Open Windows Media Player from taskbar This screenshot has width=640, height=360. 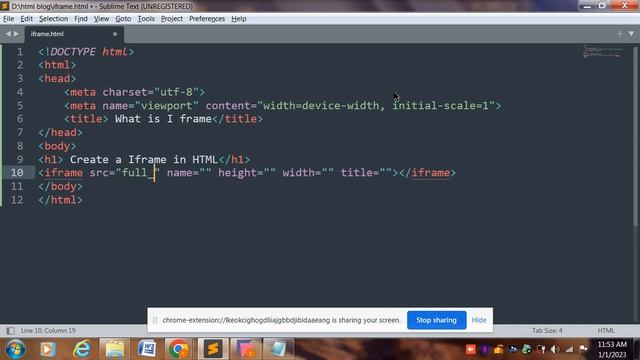[48, 349]
